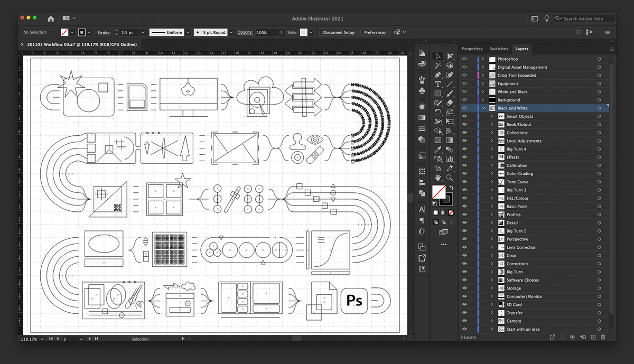Click the Document Setup button
The width and height of the screenshot is (634, 364).
[339, 32]
